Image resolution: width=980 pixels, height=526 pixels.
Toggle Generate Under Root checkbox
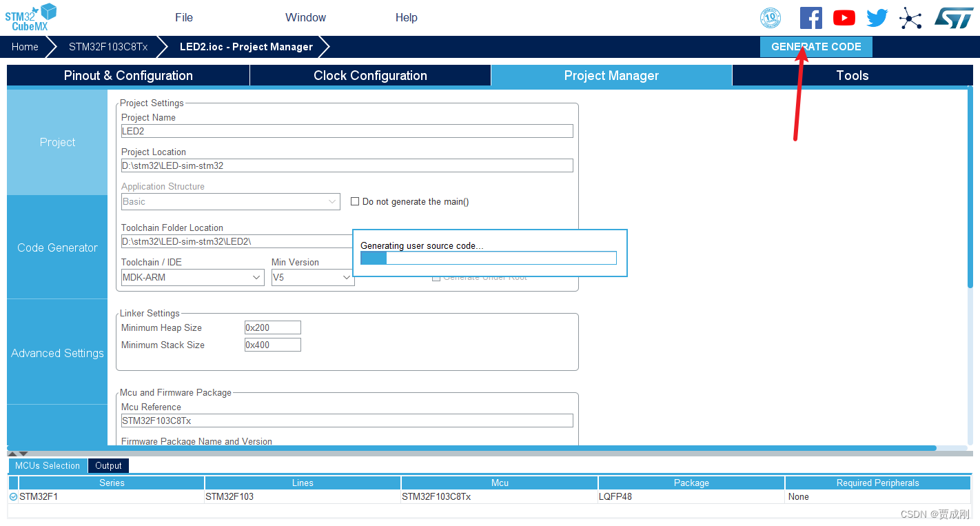(x=436, y=277)
